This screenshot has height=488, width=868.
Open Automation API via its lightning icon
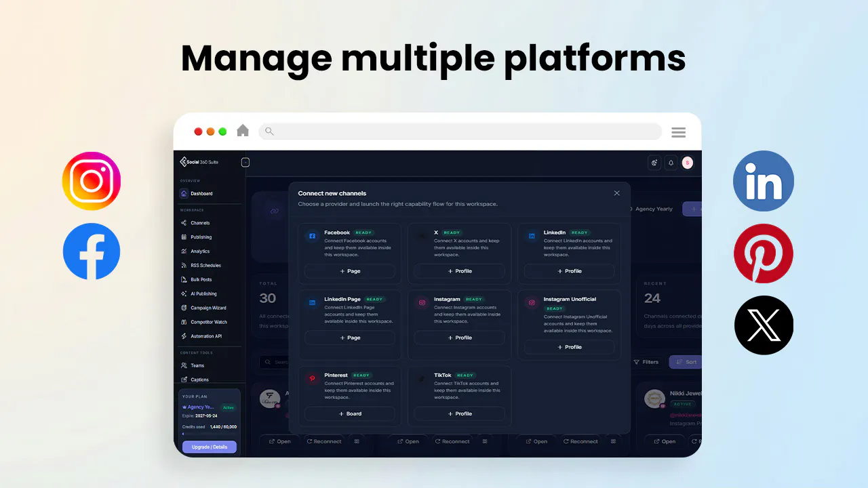(x=184, y=336)
